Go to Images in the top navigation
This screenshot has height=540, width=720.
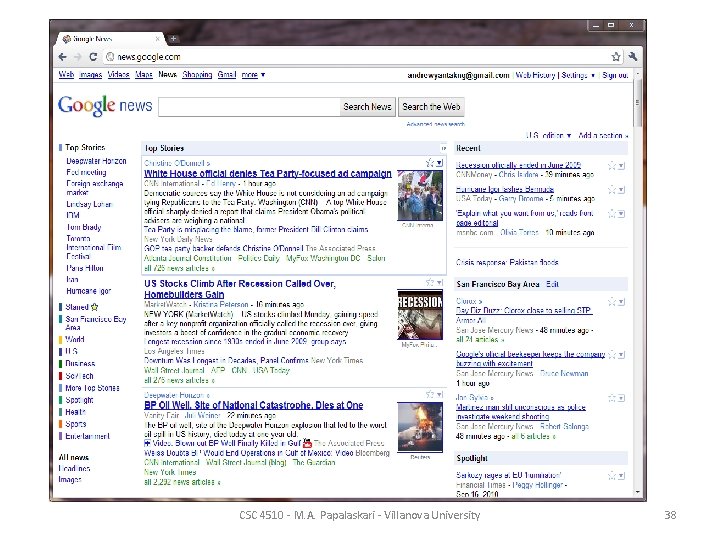coord(90,74)
